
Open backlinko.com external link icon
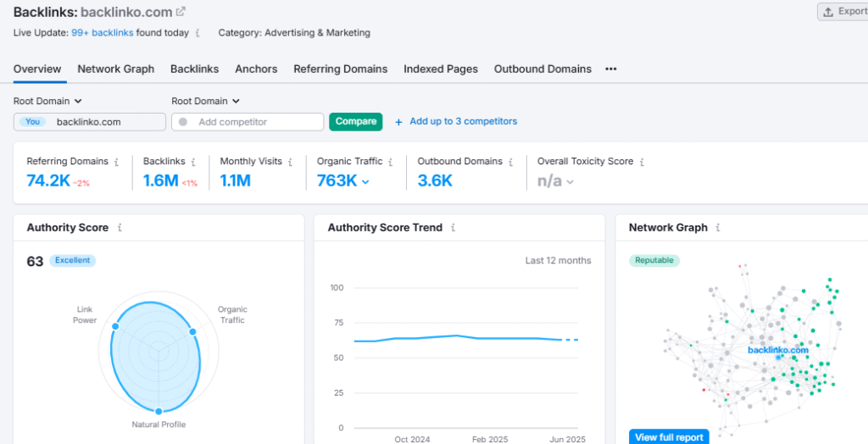pos(181,11)
